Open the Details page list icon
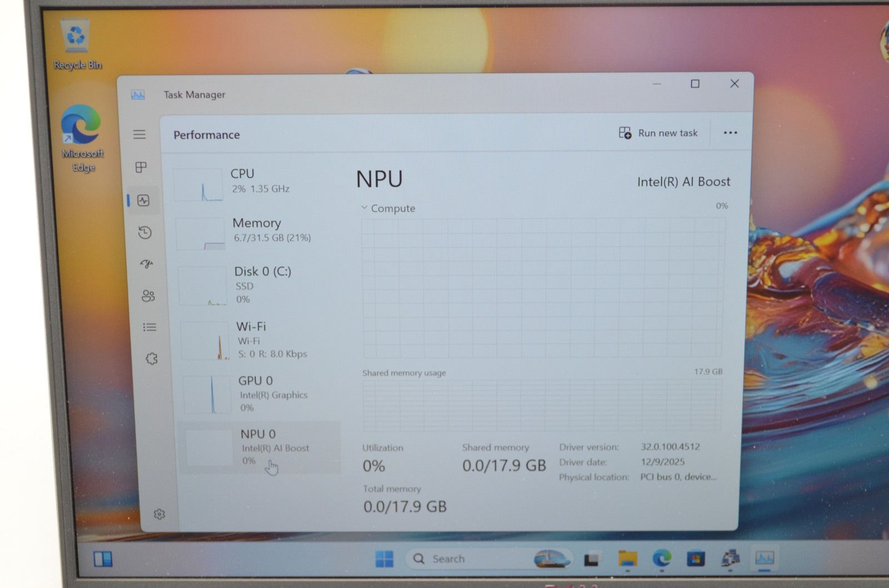The width and height of the screenshot is (889, 588). coord(149,327)
